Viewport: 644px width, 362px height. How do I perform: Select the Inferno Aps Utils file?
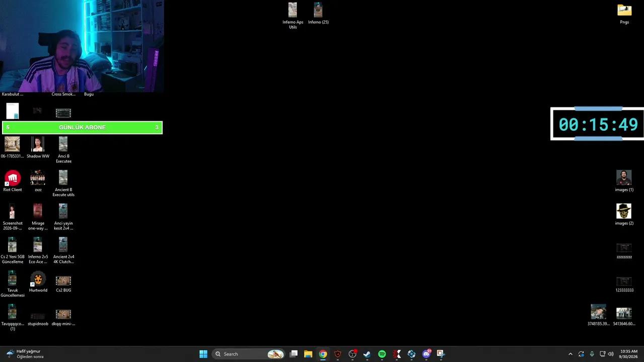tap(293, 16)
